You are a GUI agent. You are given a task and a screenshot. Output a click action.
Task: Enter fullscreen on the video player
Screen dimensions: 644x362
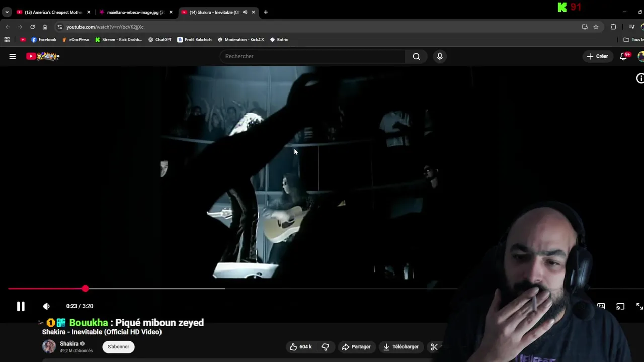click(639, 306)
